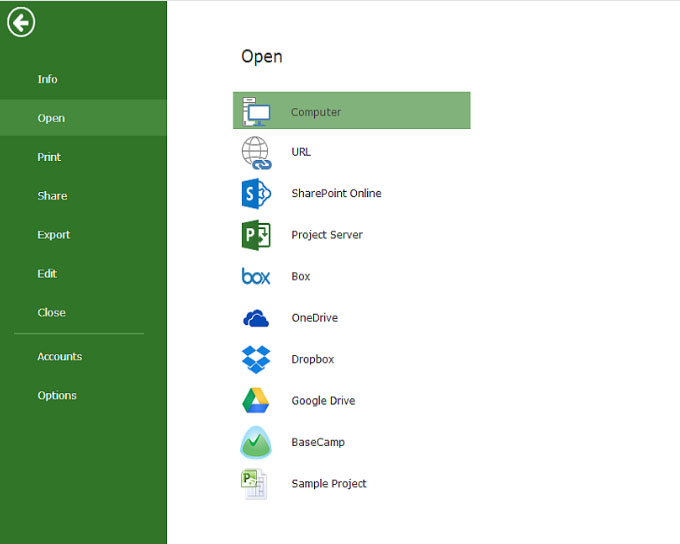
Task: Click the Dropbox logo icon
Action: pyautogui.click(x=256, y=359)
